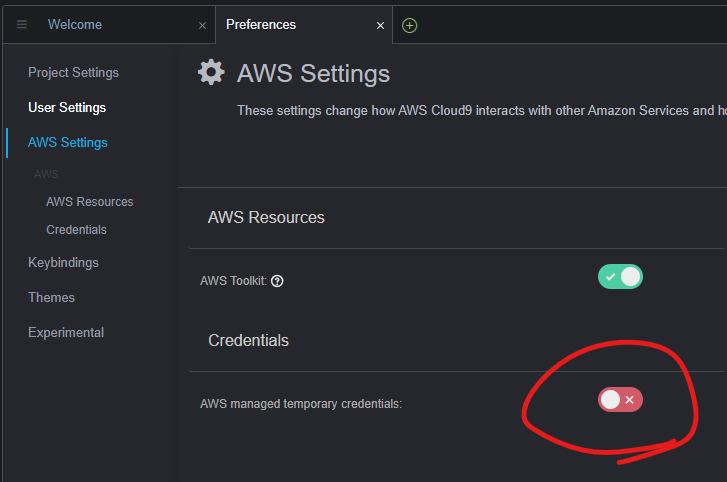
Task: Open User Settings in the sidebar
Action: tap(67, 108)
